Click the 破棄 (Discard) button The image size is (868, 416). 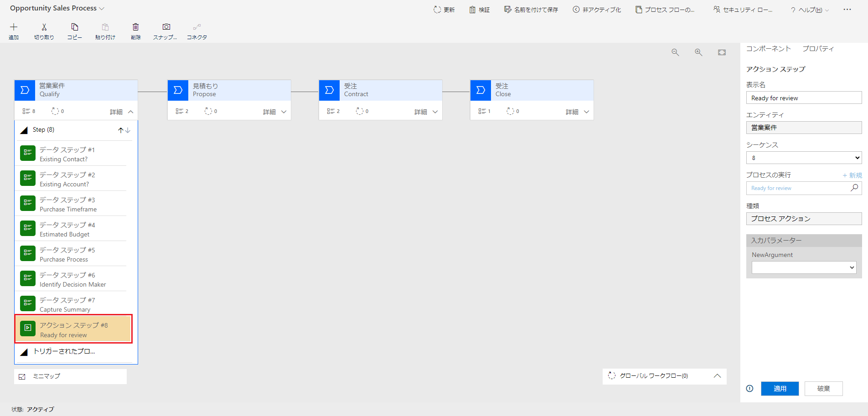pyautogui.click(x=823, y=389)
